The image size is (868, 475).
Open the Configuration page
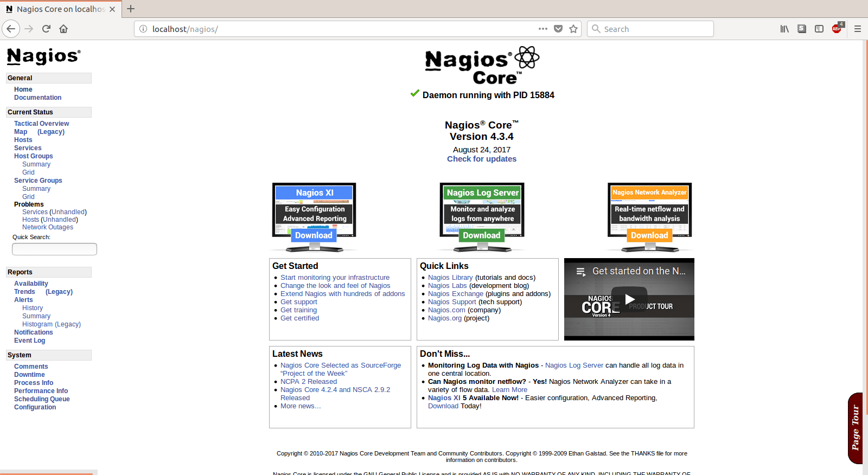click(35, 407)
